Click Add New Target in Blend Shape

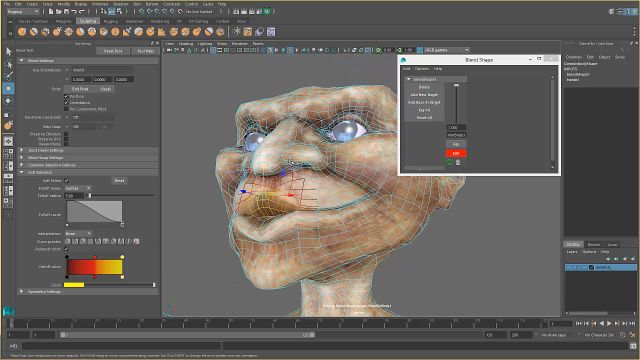tap(424, 95)
